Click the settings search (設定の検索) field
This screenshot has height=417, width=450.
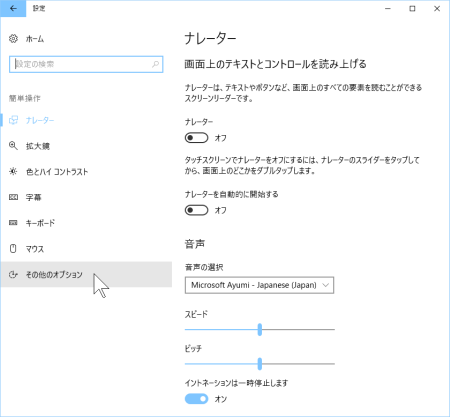pos(86,64)
